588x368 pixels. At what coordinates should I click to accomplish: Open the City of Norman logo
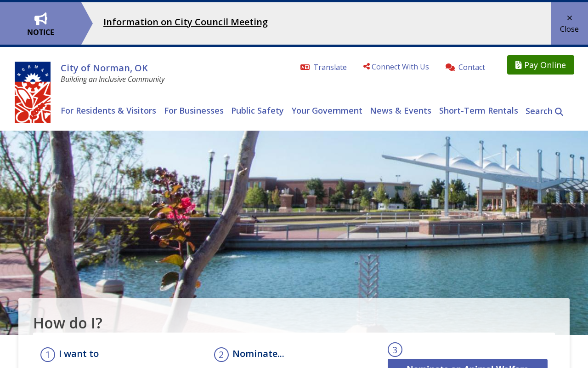(33, 92)
